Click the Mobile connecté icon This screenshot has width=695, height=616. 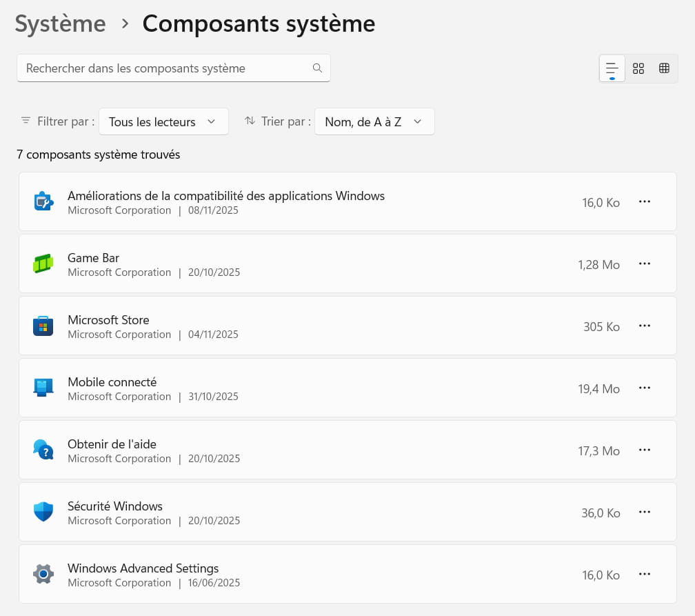(x=43, y=388)
